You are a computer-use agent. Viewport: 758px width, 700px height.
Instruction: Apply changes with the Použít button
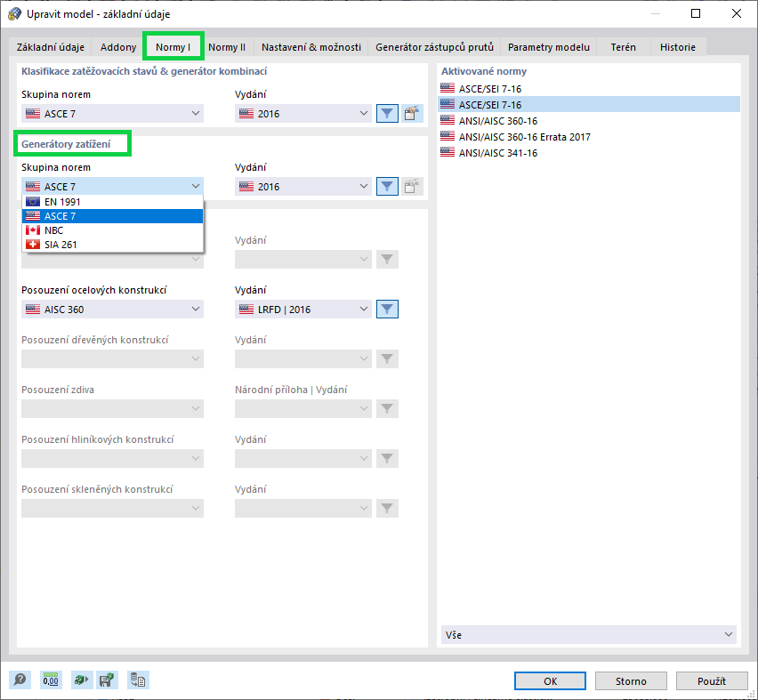coord(712,680)
